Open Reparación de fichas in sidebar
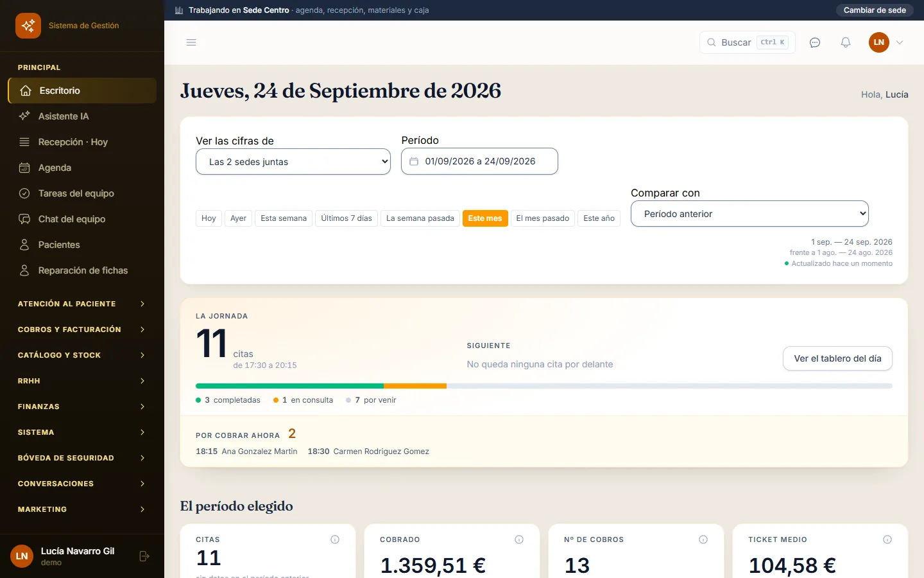This screenshot has width=924, height=578. pyautogui.click(x=82, y=270)
